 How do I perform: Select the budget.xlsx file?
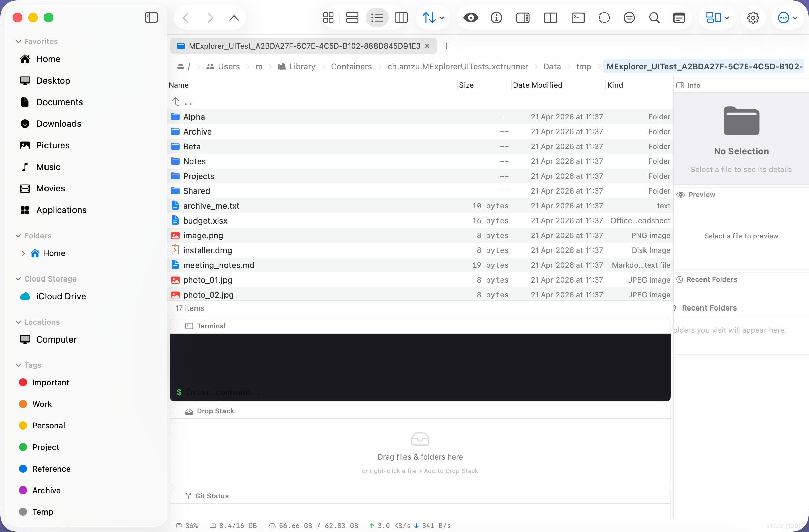[420, 220]
